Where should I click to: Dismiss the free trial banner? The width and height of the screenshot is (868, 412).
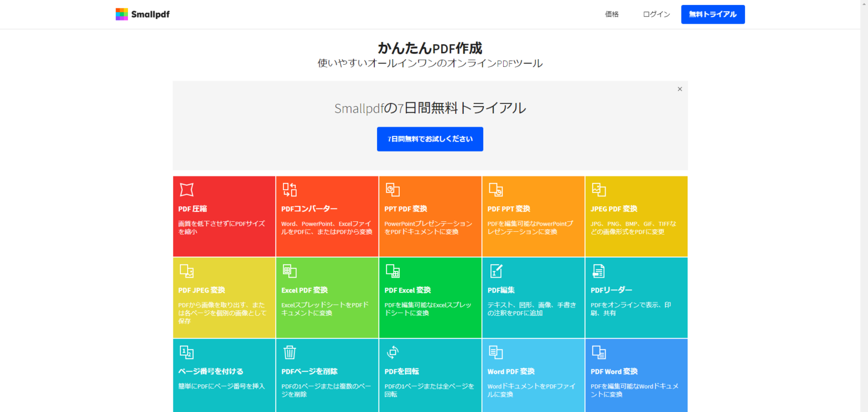click(680, 89)
